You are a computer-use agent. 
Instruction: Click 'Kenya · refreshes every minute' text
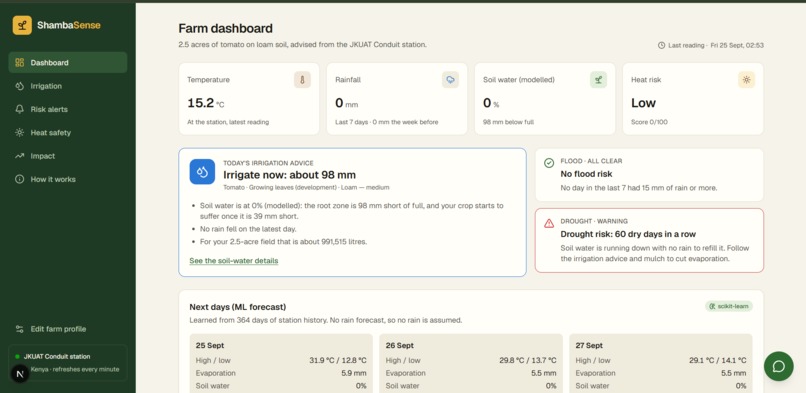pos(75,369)
